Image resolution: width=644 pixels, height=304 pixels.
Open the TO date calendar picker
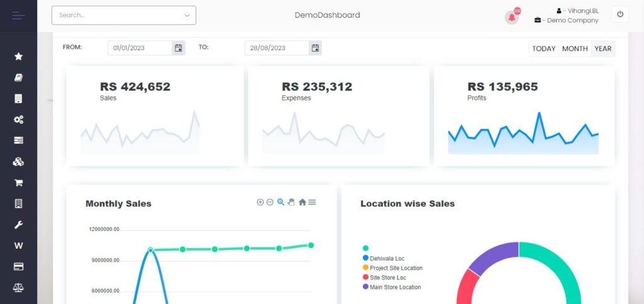pos(315,48)
